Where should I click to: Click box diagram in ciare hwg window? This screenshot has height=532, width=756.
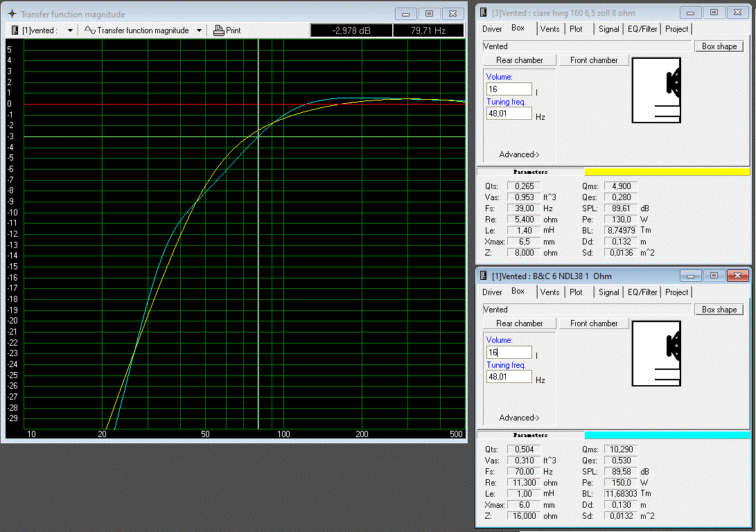[656, 96]
